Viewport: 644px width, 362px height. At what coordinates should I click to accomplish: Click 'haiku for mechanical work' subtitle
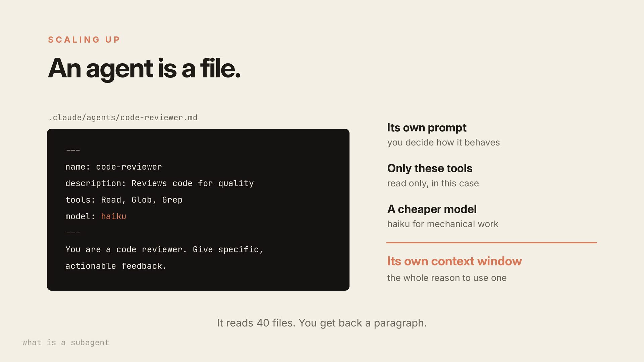pyautogui.click(x=443, y=224)
